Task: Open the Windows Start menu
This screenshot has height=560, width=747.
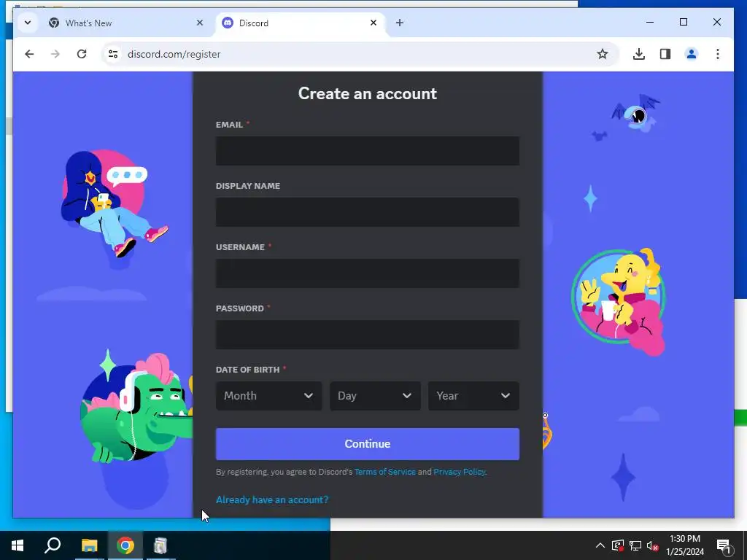Action: (x=18, y=545)
